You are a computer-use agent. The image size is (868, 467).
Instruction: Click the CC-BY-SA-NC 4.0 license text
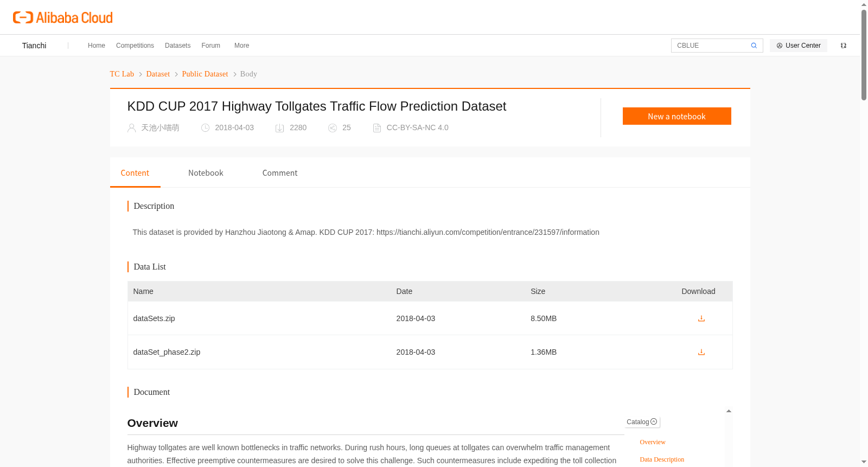418,128
